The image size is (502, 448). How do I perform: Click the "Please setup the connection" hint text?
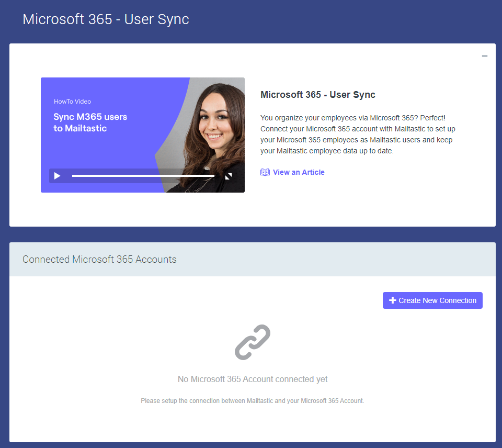(x=252, y=400)
